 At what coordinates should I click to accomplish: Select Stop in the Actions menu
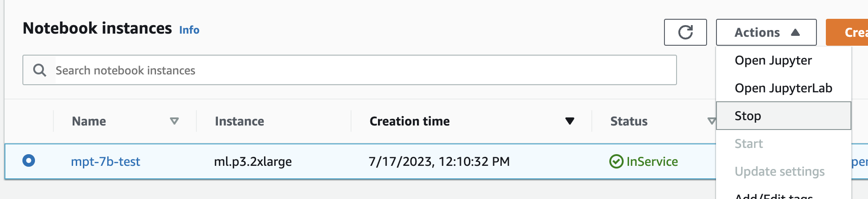747,116
